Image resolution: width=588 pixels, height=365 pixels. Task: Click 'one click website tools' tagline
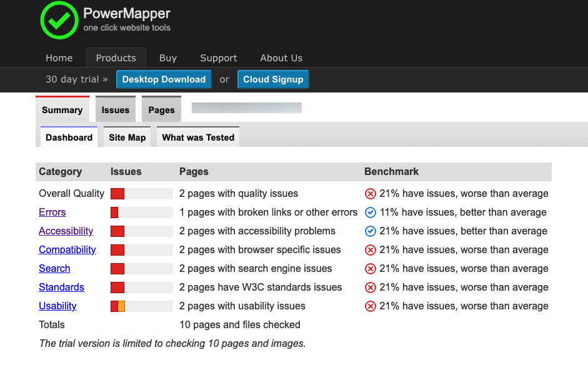tap(127, 27)
